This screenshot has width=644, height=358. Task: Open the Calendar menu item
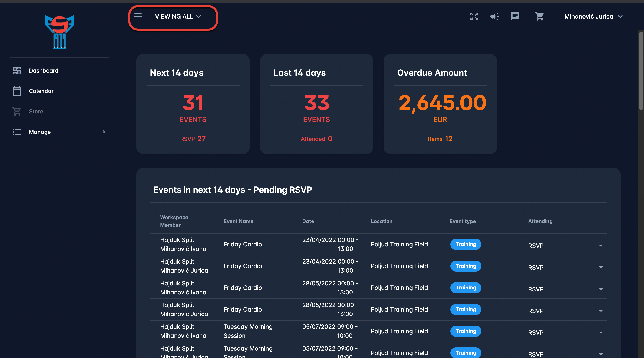(x=41, y=91)
